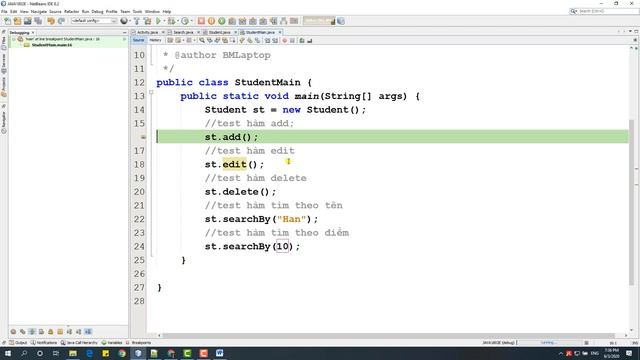The height and width of the screenshot is (360, 640).
Task: Open the Tools menu
Action: (138, 11)
